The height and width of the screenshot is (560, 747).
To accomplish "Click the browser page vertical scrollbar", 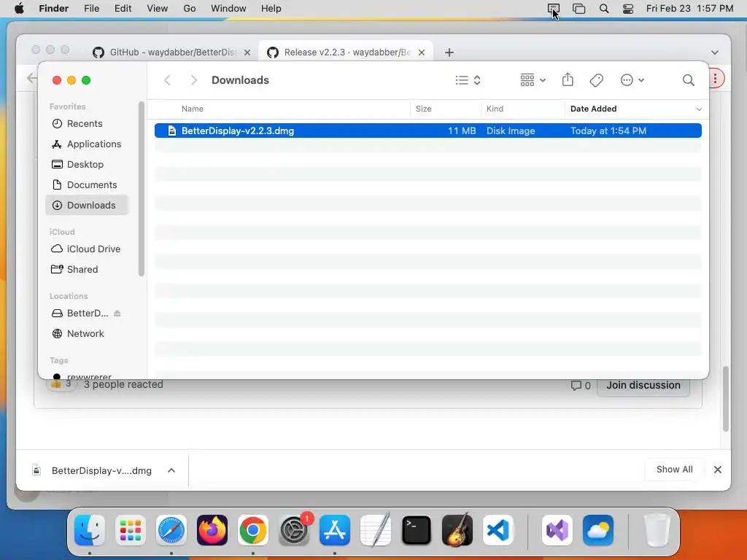I will pyautogui.click(x=726, y=399).
